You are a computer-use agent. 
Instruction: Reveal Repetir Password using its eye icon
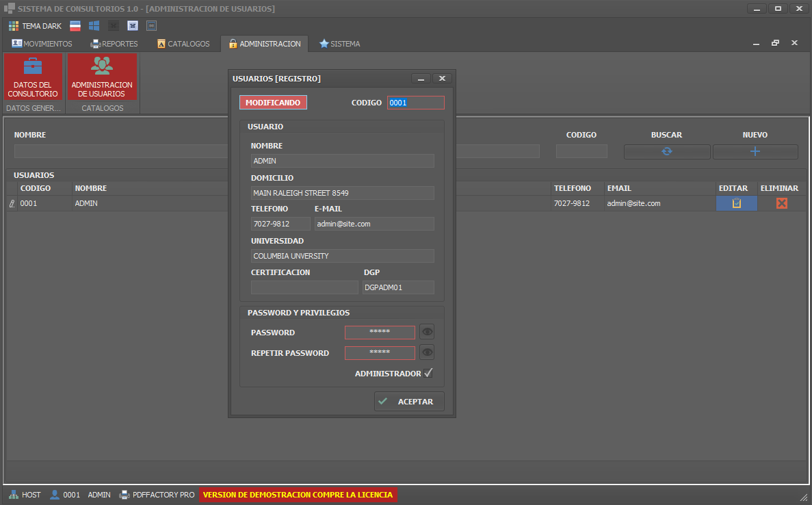(427, 353)
